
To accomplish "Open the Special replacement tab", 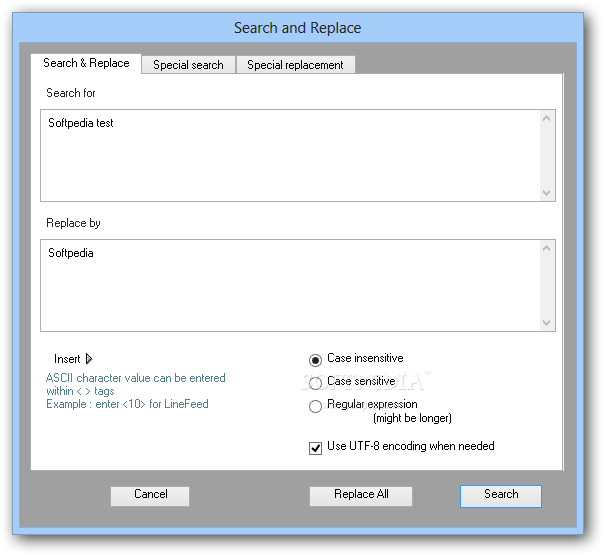I will pos(295,65).
